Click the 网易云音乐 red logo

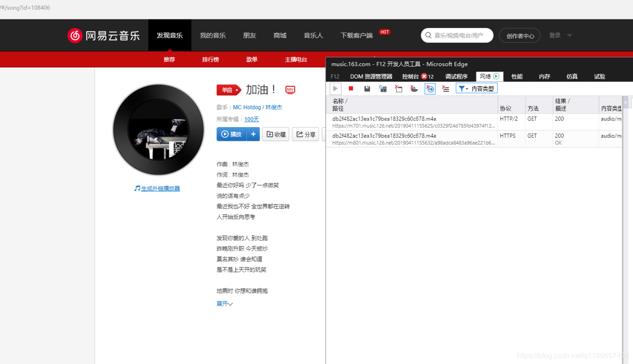click(75, 35)
